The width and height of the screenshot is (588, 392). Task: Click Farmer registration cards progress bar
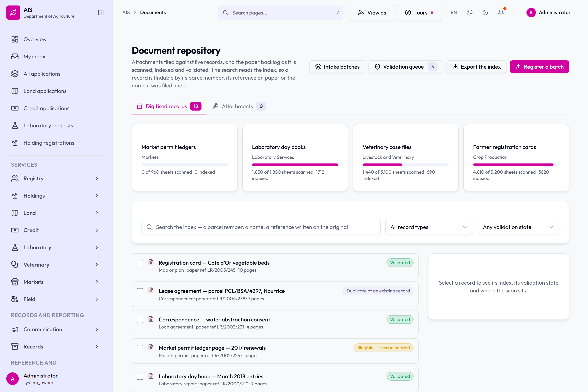516,164
